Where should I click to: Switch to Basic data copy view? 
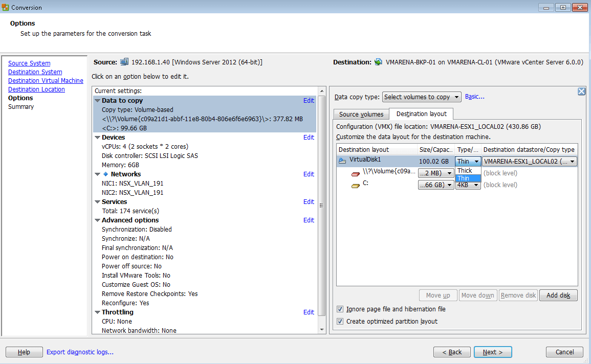[x=474, y=97]
